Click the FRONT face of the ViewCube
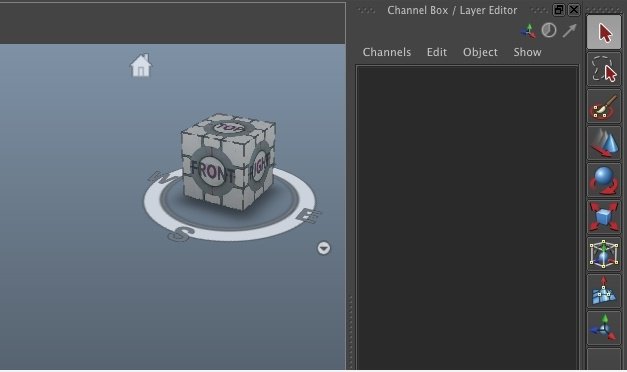This screenshot has height=372, width=627. tap(212, 171)
